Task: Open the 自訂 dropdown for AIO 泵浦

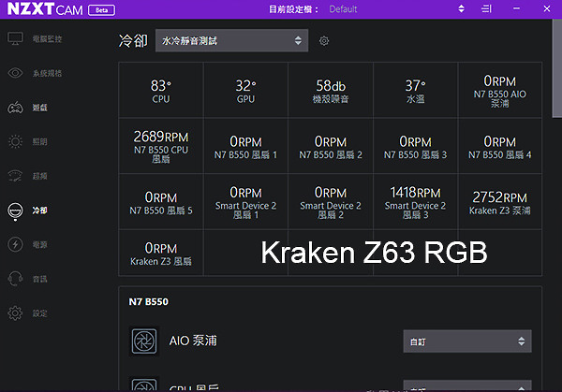Action: click(x=467, y=341)
